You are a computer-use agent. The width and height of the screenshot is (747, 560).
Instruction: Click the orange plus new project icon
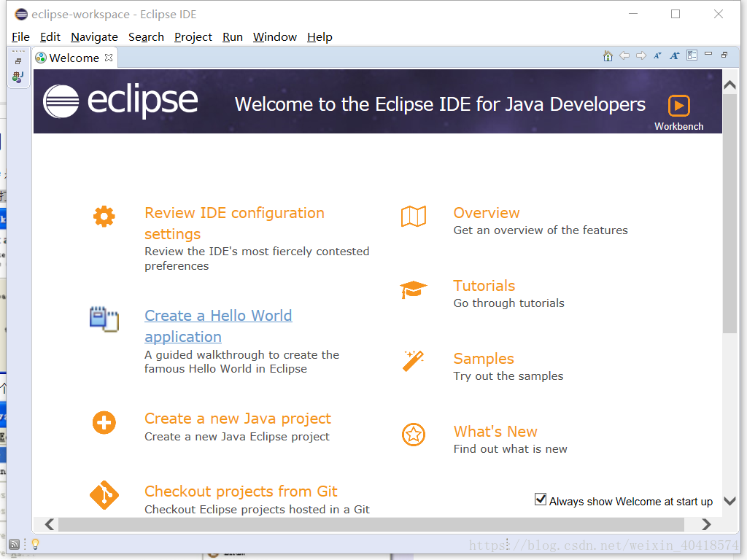click(104, 422)
